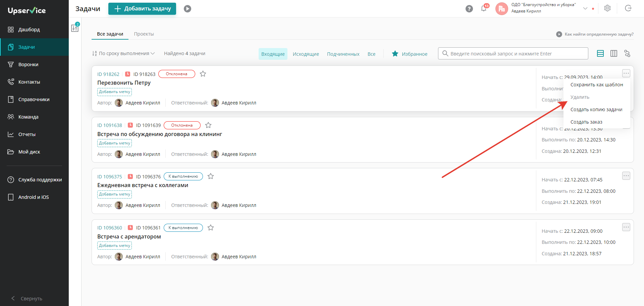Open task link ID 918262
The width and height of the screenshot is (644, 306).
coord(108,74)
